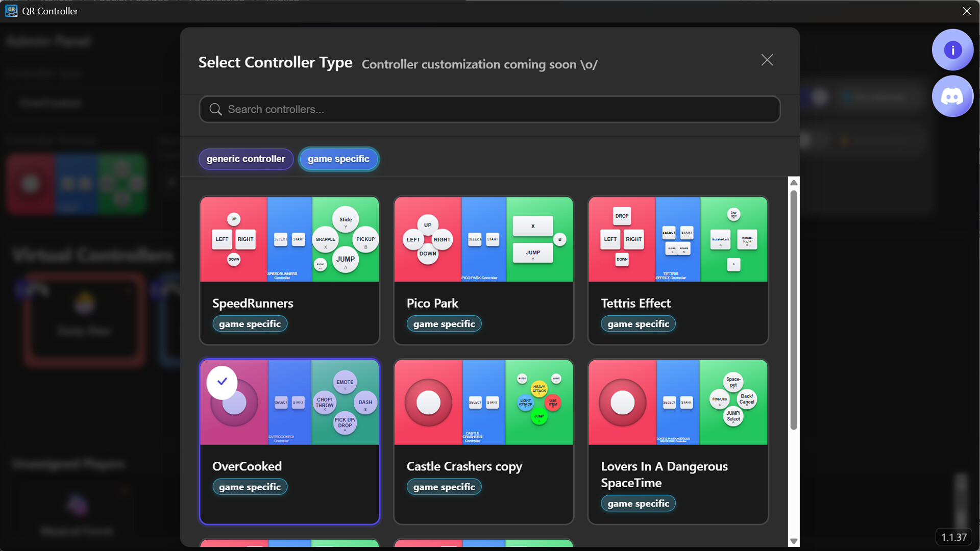The width and height of the screenshot is (980, 551).
Task: Click the version number 1.1.37 label
Action: click(953, 537)
